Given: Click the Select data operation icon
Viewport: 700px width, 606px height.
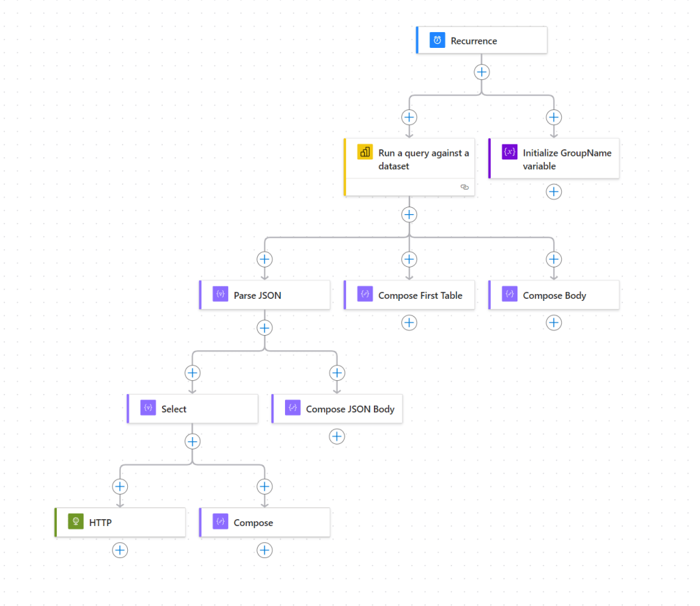Looking at the screenshot, I should click(148, 408).
